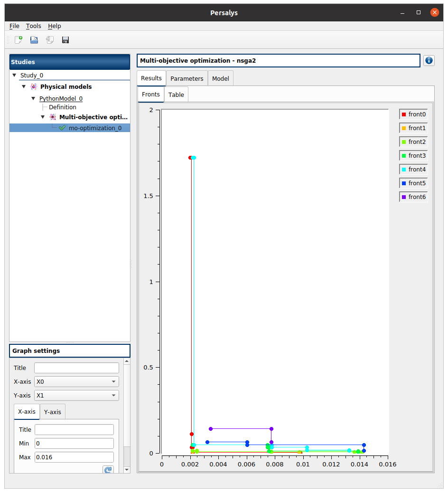Click the front4 cyan color swatch
This screenshot has height=493, width=448.
point(404,170)
